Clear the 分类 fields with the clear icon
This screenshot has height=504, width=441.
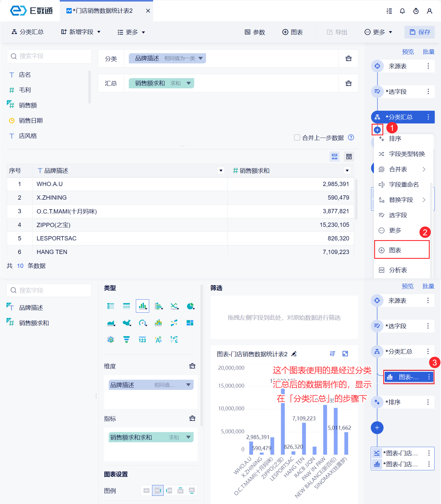(349, 58)
